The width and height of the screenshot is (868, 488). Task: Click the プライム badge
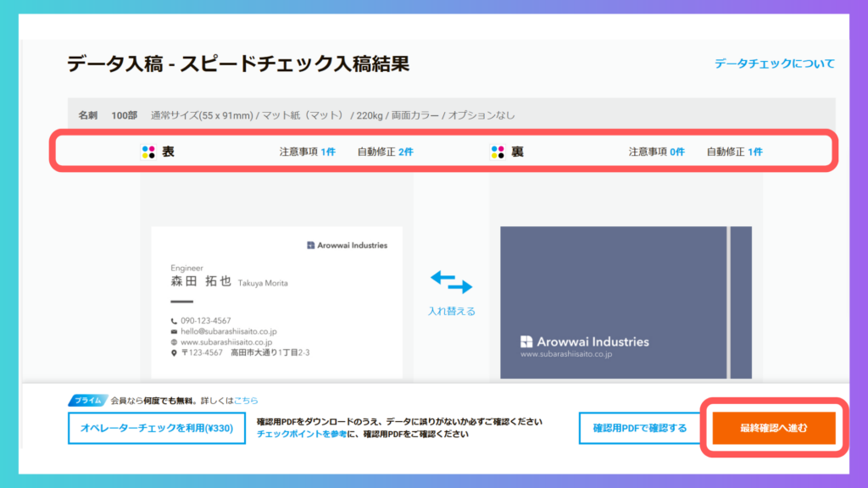tap(87, 401)
